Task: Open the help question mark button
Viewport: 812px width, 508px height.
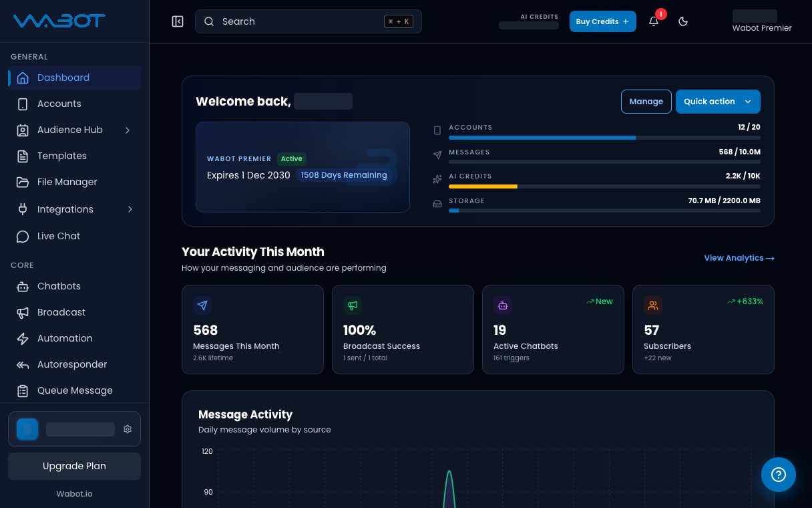Action: click(779, 475)
